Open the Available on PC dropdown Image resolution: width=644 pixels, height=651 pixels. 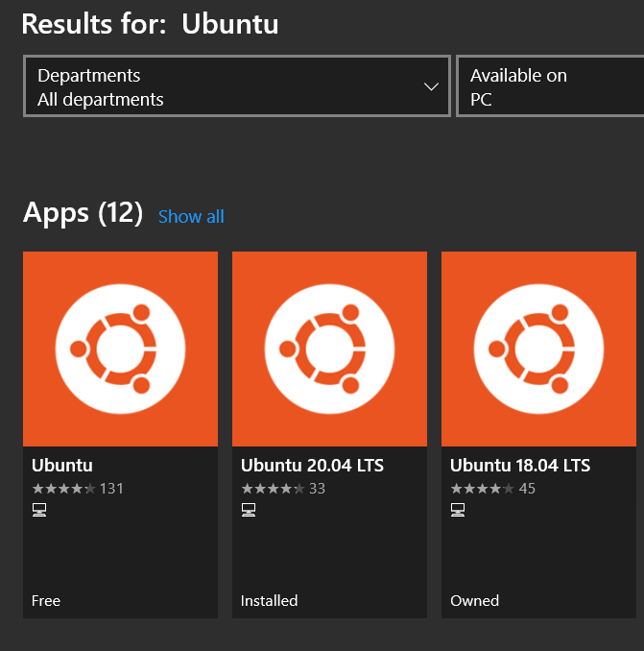click(550, 86)
